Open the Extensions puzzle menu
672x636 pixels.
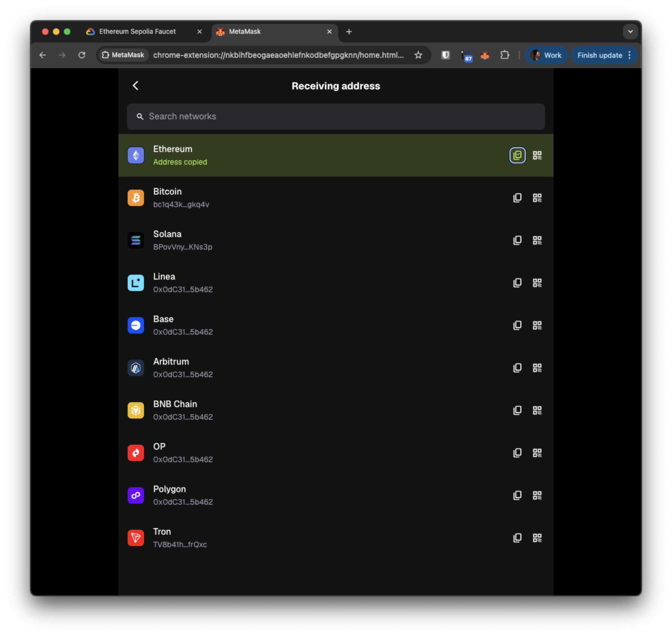(505, 55)
